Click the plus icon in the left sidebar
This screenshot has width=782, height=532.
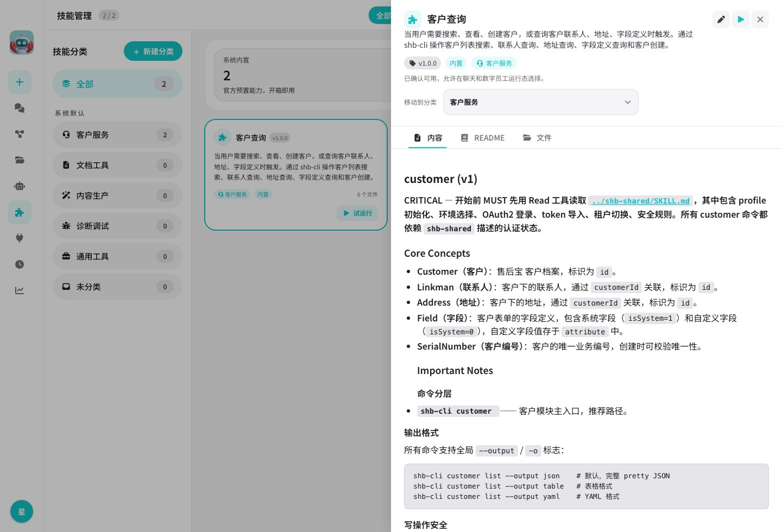20,82
